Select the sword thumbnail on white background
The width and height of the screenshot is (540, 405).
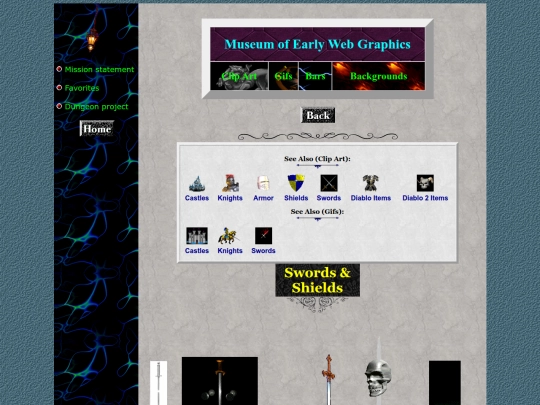tap(158, 383)
